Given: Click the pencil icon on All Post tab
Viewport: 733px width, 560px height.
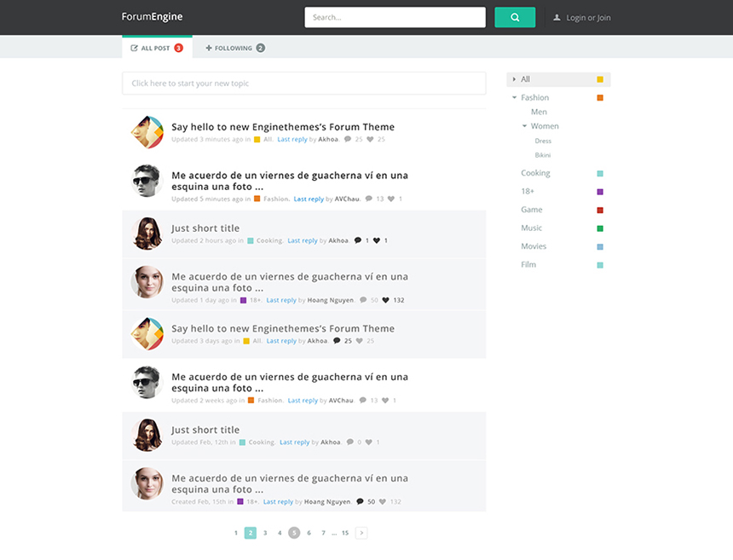Looking at the screenshot, I should 134,49.
